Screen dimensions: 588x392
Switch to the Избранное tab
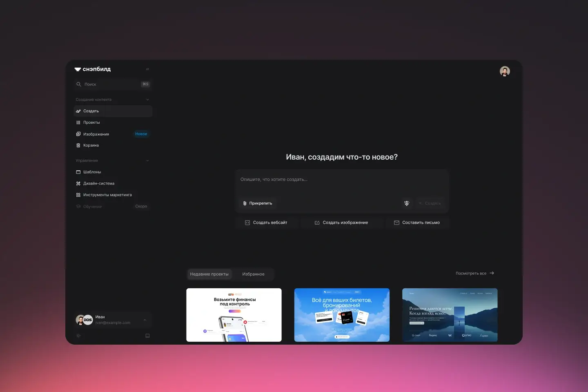(x=253, y=274)
